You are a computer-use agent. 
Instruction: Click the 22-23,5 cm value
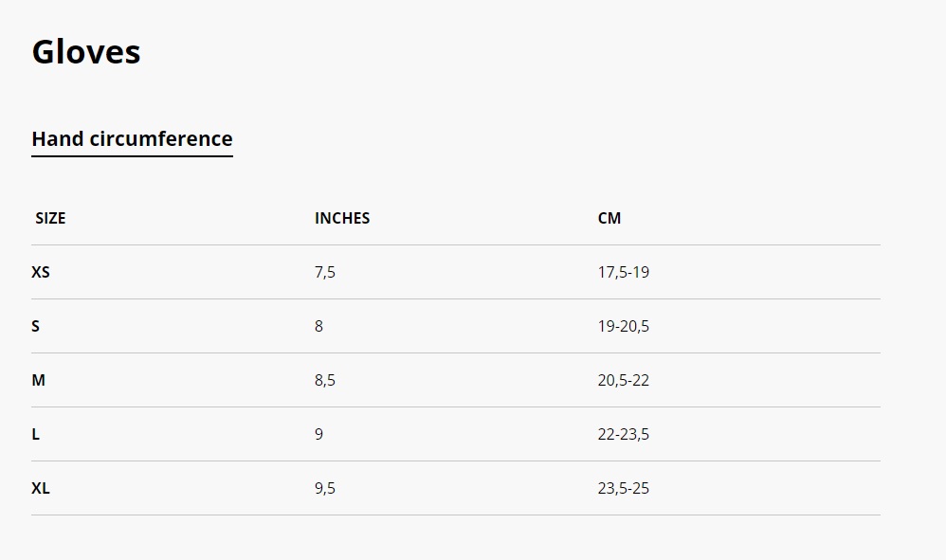click(x=623, y=435)
